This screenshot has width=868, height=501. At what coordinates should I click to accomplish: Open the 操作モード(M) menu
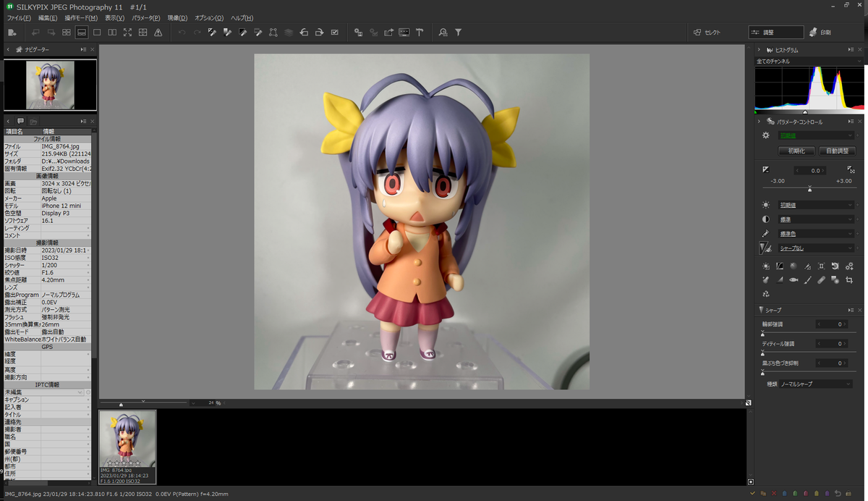[x=81, y=17]
